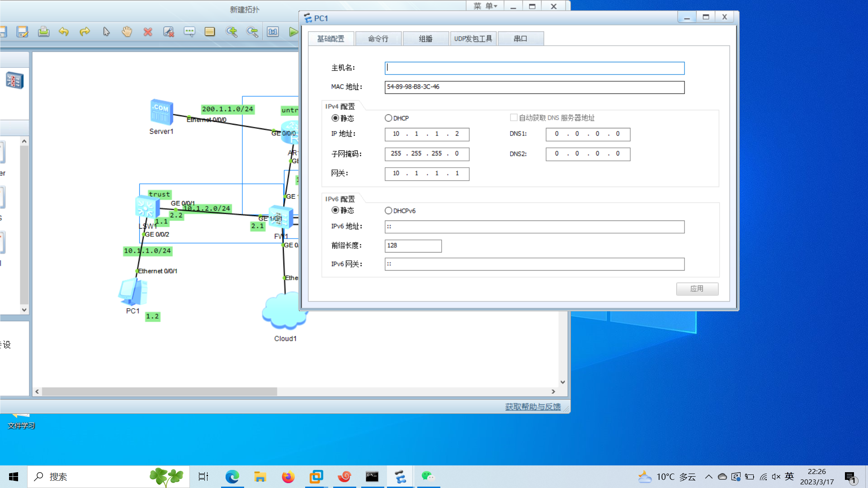The width and height of the screenshot is (868, 488).
Task: Select DHCP radio button for IPv4
Action: click(x=388, y=118)
